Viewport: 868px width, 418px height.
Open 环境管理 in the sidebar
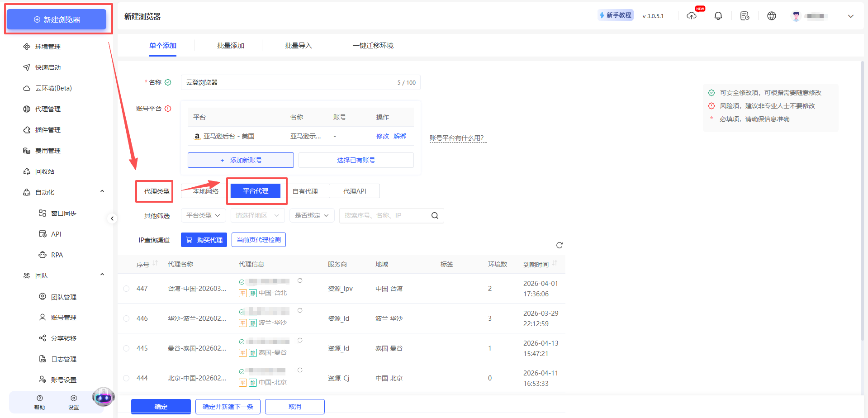[x=47, y=46]
